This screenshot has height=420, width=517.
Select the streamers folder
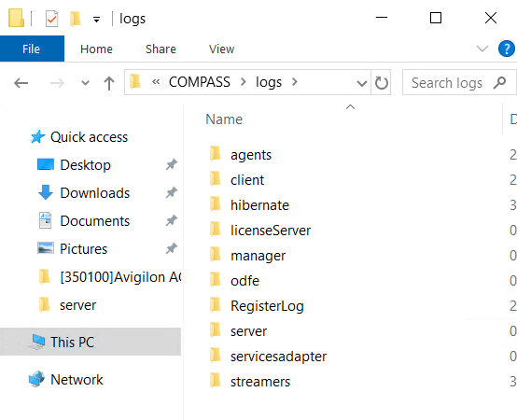tap(260, 382)
